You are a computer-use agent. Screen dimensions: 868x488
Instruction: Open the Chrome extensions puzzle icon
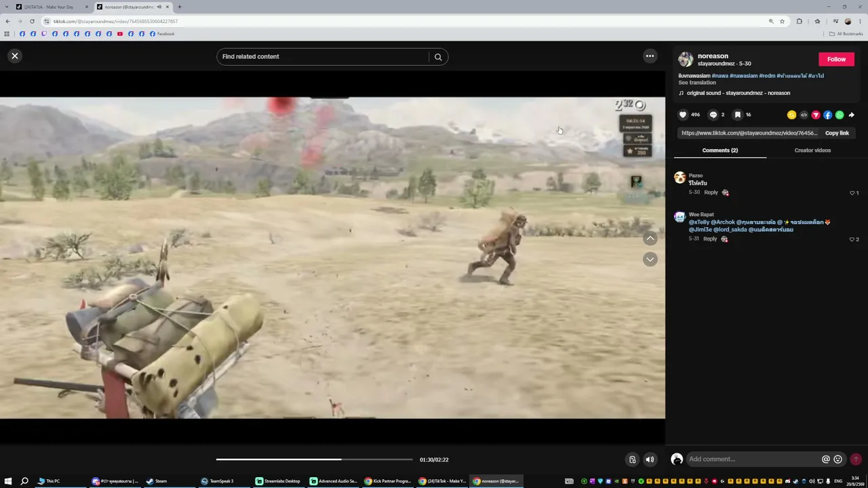(800, 22)
